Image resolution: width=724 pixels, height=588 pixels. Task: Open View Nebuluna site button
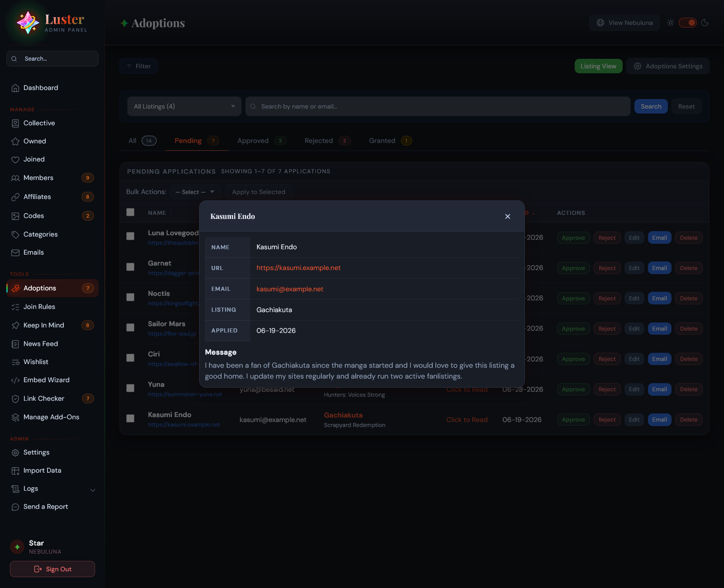pyautogui.click(x=624, y=23)
